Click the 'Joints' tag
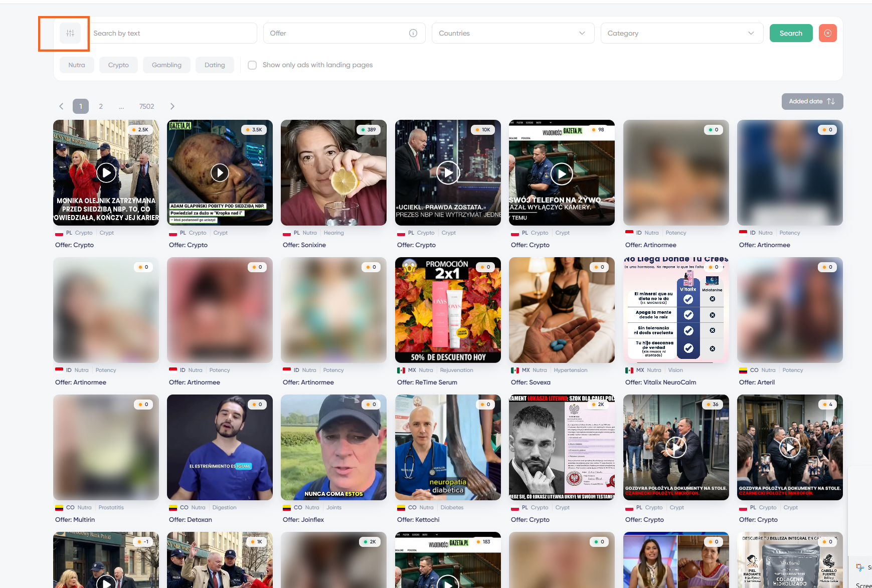The width and height of the screenshot is (872, 588). (334, 508)
